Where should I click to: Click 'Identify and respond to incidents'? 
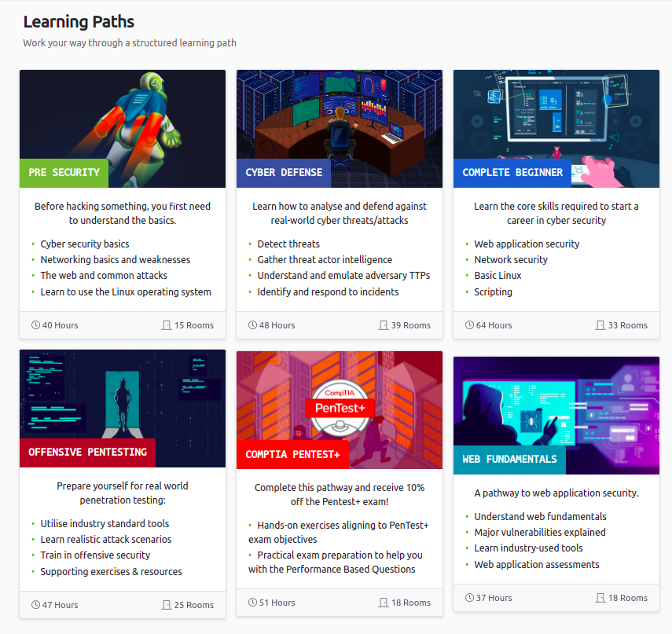click(328, 291)
